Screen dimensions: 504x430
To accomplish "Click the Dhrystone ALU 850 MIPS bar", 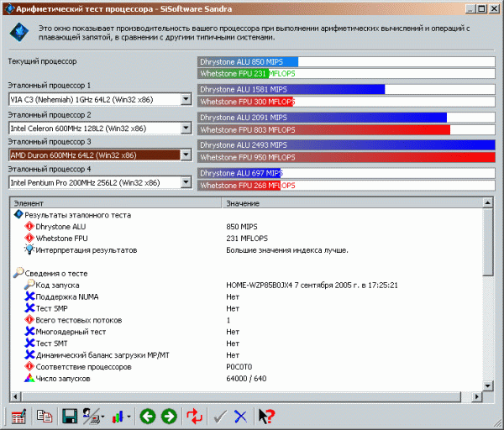I will point(346,61).
